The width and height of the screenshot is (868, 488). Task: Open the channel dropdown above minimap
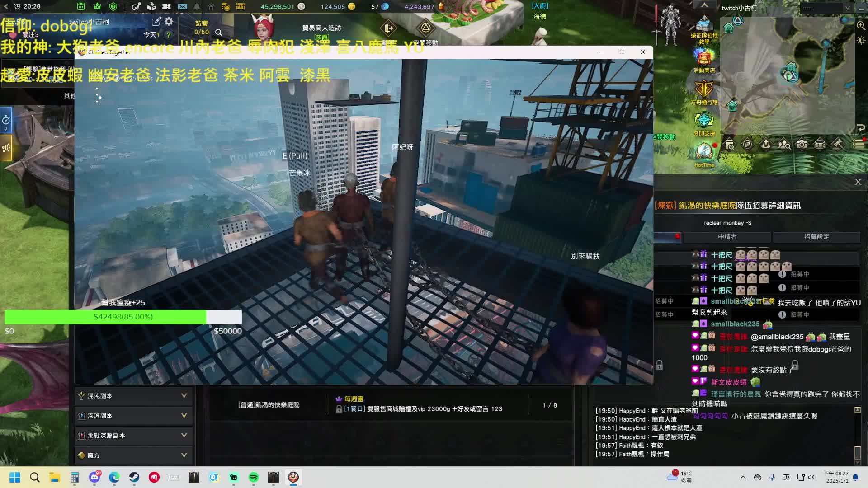[826, 8]
